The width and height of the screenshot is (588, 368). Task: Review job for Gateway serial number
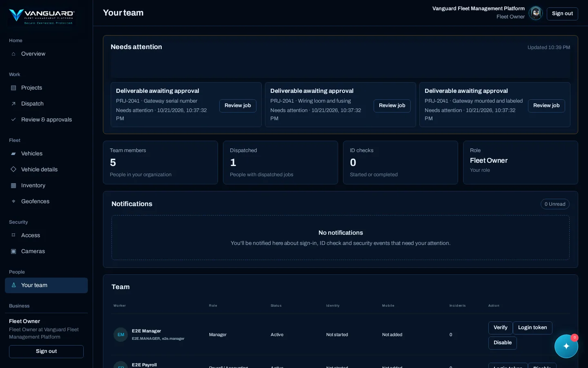[x=238, y=105]
